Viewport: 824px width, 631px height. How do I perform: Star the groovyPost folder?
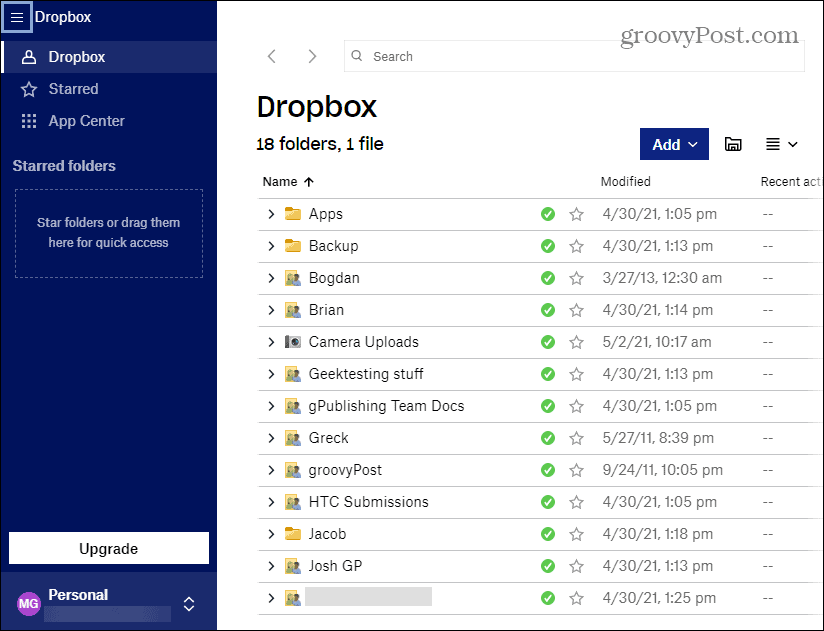click(x=576, y=470)
